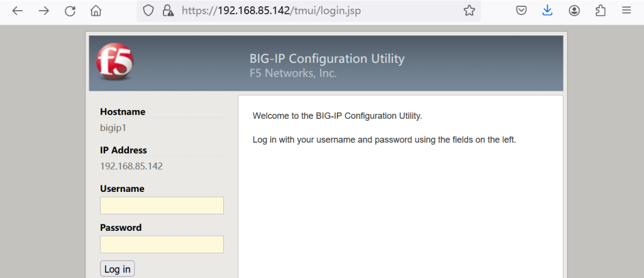Open the extensions puzzle icon
Image resolution: width=644 pixels, height=278 pixels.
pos(601,11)
